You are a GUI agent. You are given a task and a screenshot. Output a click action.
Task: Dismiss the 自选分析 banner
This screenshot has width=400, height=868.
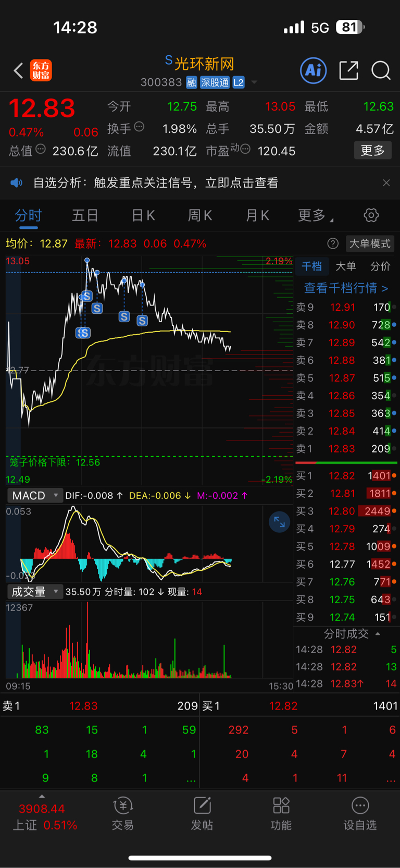[386, 183]
